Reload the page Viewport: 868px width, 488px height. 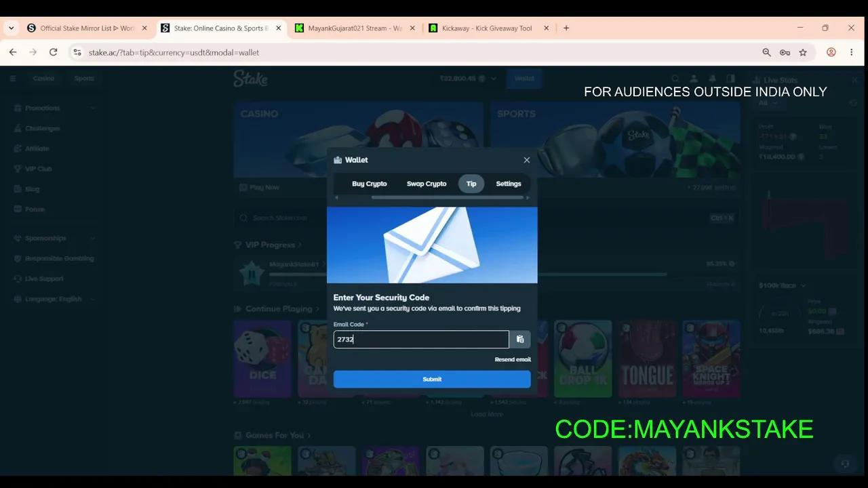(x=53, y=52)
